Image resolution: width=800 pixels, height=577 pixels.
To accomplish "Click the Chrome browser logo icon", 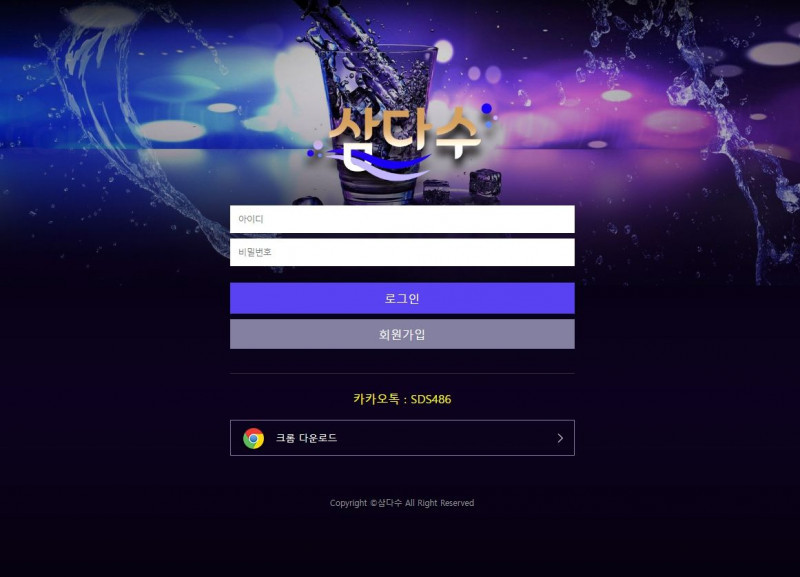I will pyautogui.click(x=254, y=438).
